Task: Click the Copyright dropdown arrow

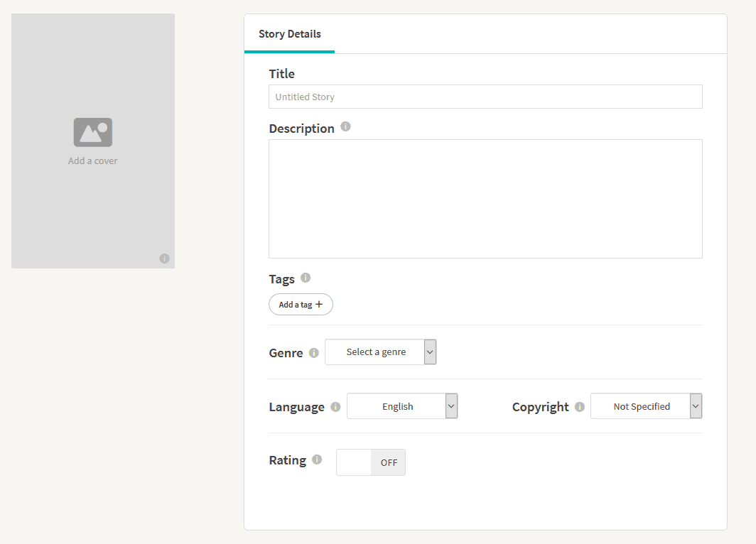Action: tap(696, 406)
